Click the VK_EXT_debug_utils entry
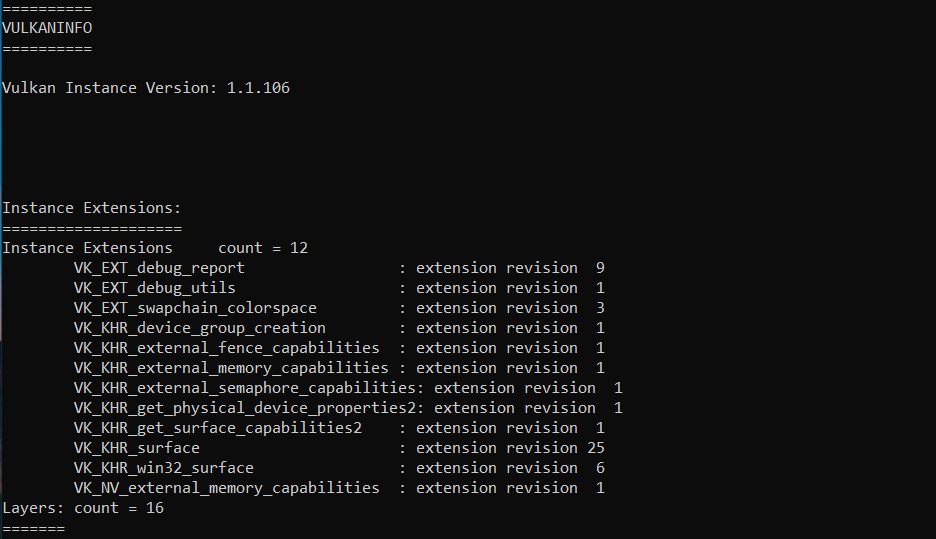 [155, 288]
